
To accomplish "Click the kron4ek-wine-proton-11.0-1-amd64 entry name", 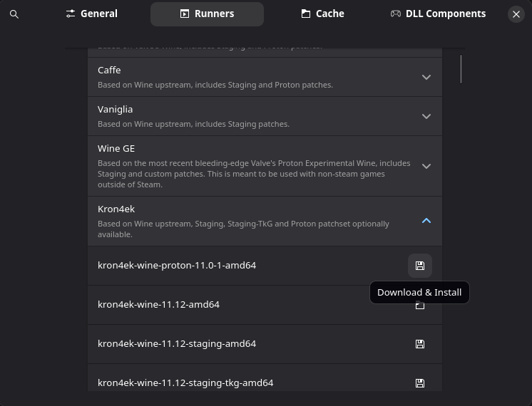I will point(177,266).
